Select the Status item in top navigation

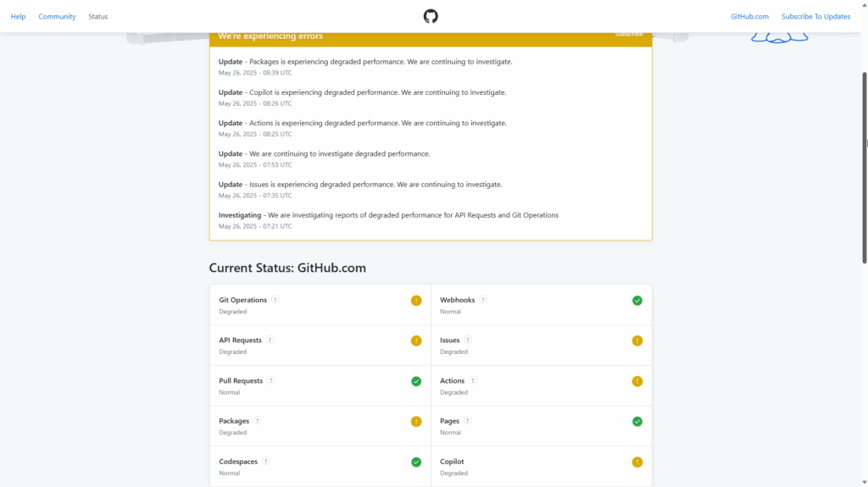[x=98, y=17]
